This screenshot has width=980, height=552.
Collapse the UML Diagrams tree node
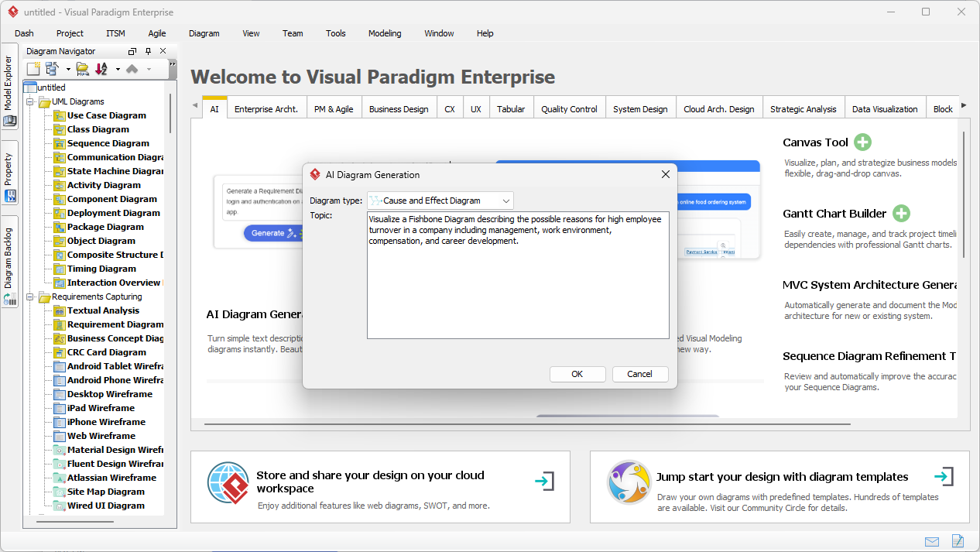pyautogui.click(x=29, y=101)
